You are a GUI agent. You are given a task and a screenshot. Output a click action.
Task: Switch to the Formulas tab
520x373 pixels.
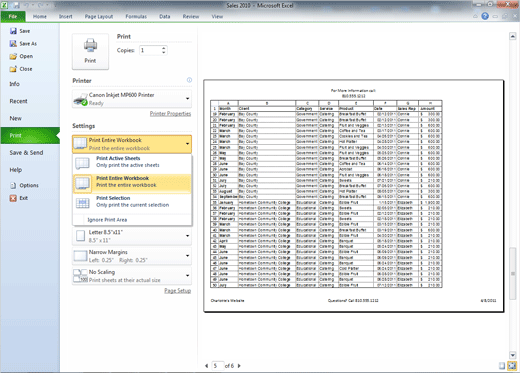pos(136,16)
